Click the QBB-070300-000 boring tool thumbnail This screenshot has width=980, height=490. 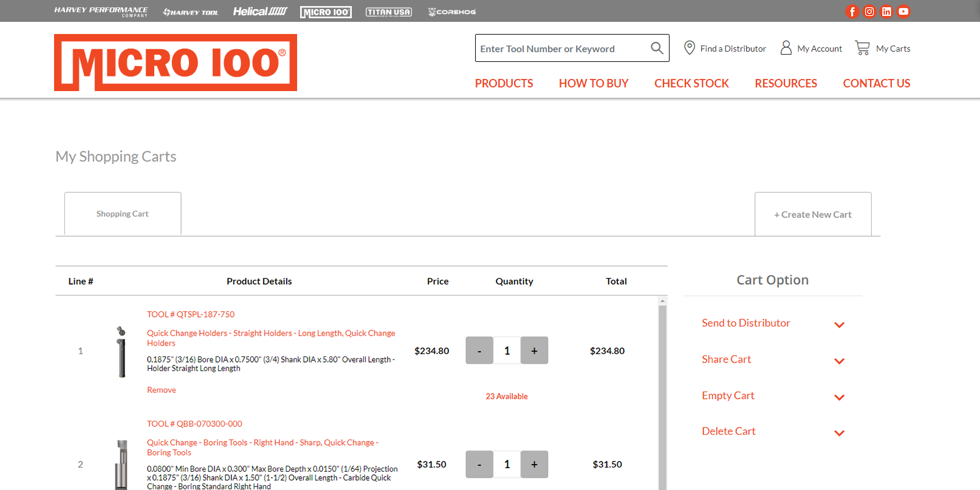(122, 464)
